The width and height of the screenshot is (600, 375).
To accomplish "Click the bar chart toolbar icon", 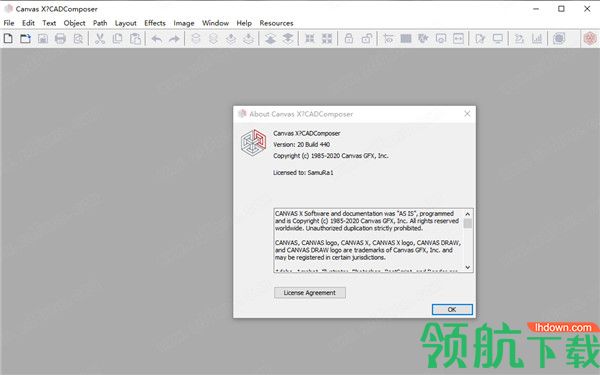I will pos(537,38).
